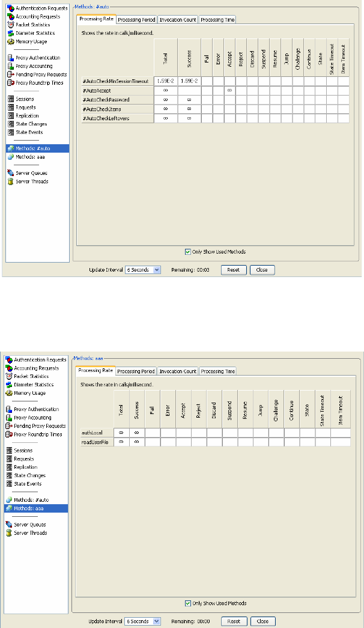The image size is (364, 628).
Task: Select State Changes in the aaa window sidebar
Action: coord(30,475)
